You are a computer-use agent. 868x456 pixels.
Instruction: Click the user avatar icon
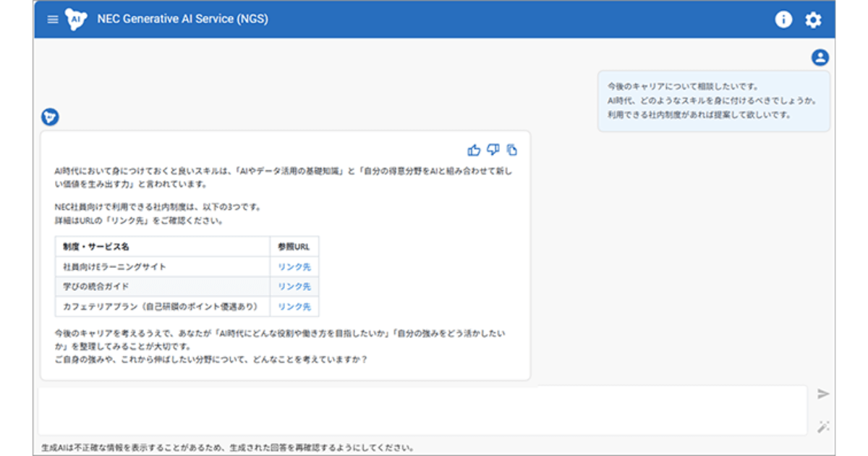[820, 58]
